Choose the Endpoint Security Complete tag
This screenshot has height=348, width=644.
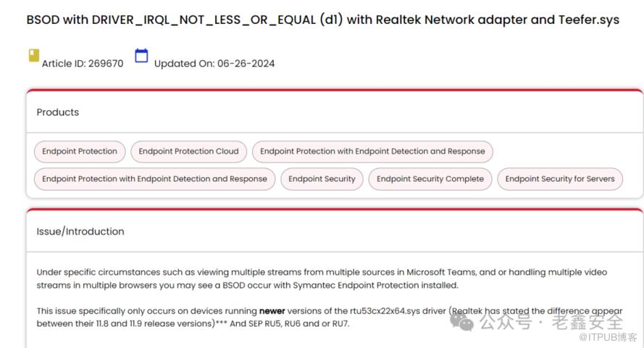coord(430,179)
